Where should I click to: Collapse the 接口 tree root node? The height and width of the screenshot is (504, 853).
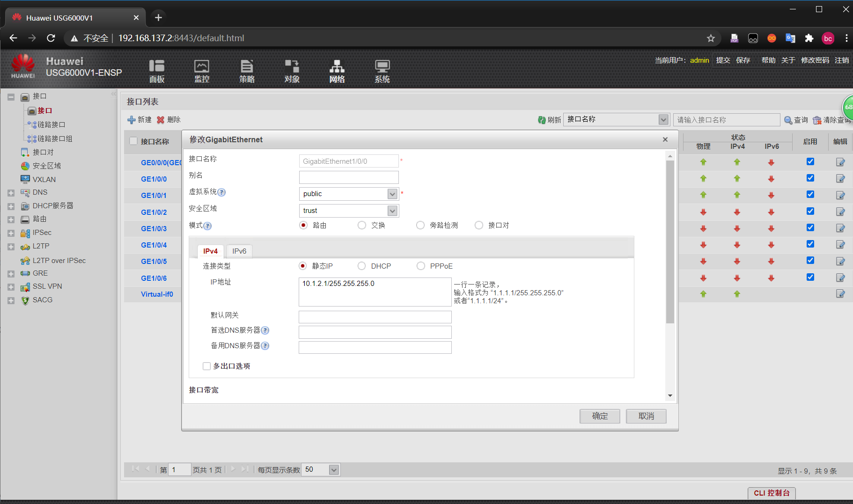[11, 97]
